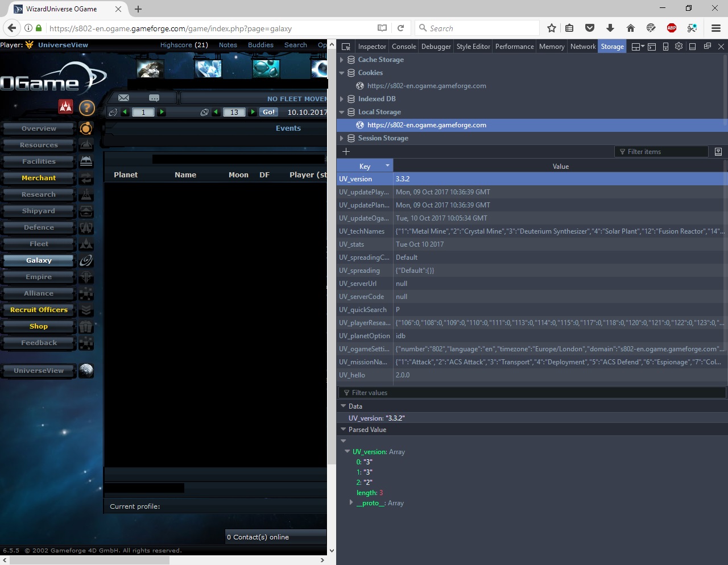Toggle Responsive Design Mode icon

tap(665, 47)
